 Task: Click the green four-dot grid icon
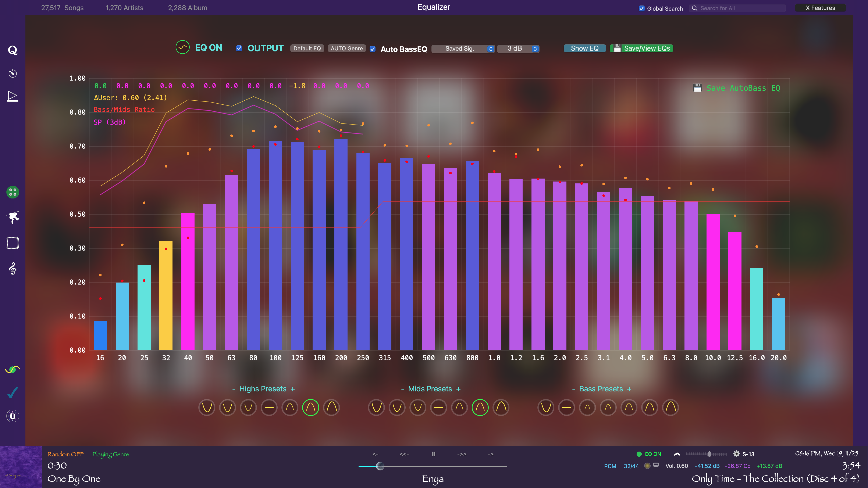13,192
